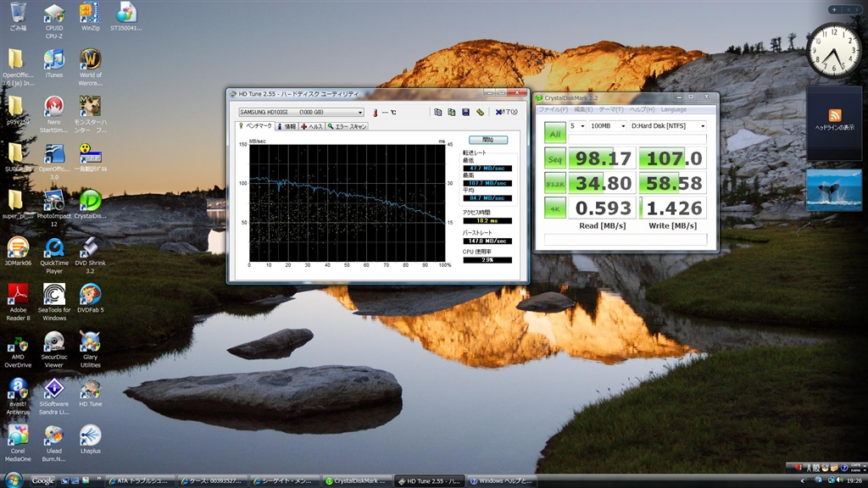868x488 pixels.
Task: Click HD Tune save screenshot floppy icon
Action: click(x=465, y=113)
